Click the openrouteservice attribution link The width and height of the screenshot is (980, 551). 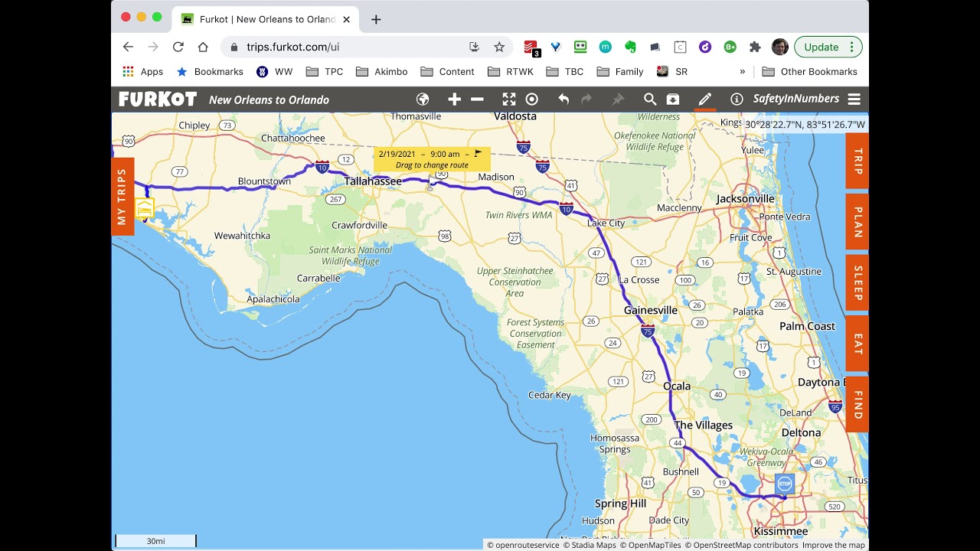pos(524,545)
